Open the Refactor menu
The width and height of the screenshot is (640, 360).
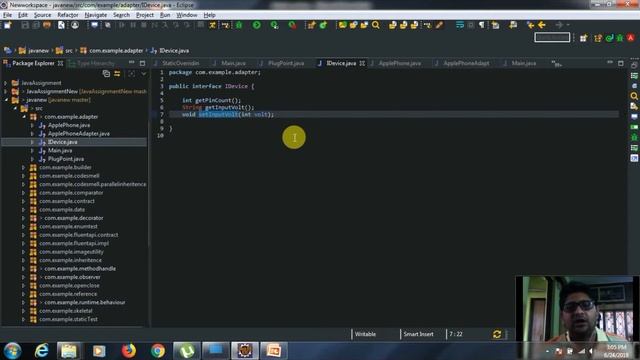68,15
